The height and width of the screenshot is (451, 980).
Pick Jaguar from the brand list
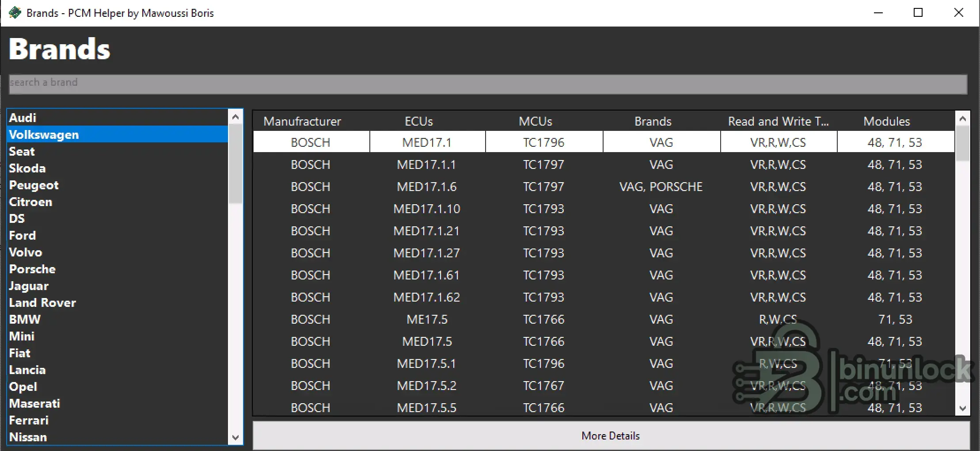(118, 286)
